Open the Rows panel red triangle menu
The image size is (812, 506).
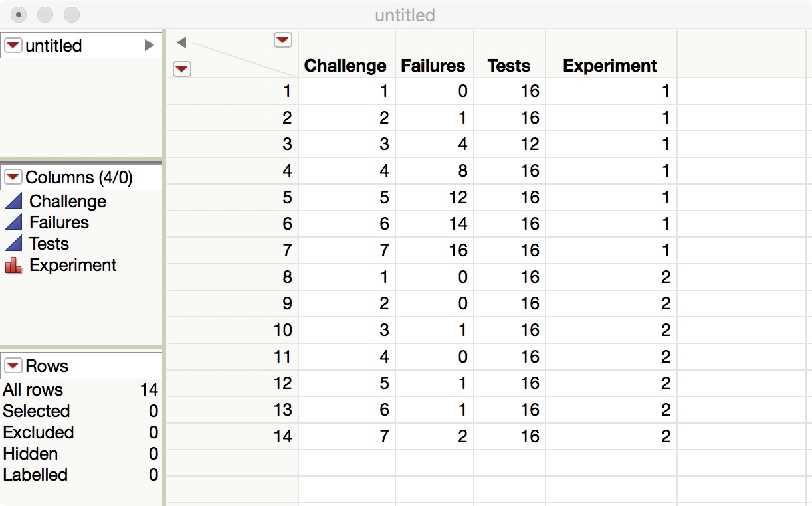(13, 366)
